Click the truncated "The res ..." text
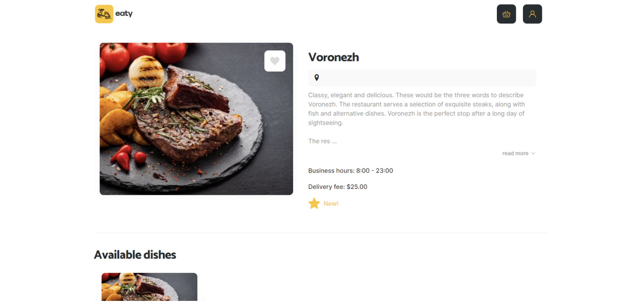The width and height of the screenshot is (644, 303). click(x=322, y=141)
